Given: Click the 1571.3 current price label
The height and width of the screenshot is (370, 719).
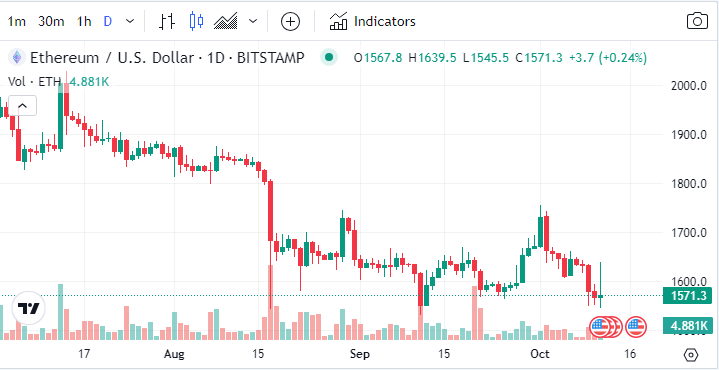Looking at the screenshot, I should pyautogui.click(x=688, y=296).
